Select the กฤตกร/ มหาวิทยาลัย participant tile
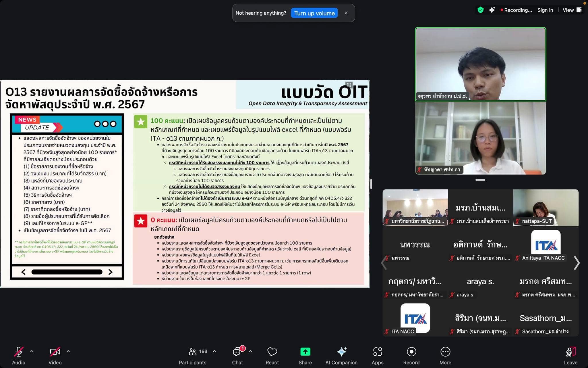This screenshot has width=588, height=368. click(415, 281)
